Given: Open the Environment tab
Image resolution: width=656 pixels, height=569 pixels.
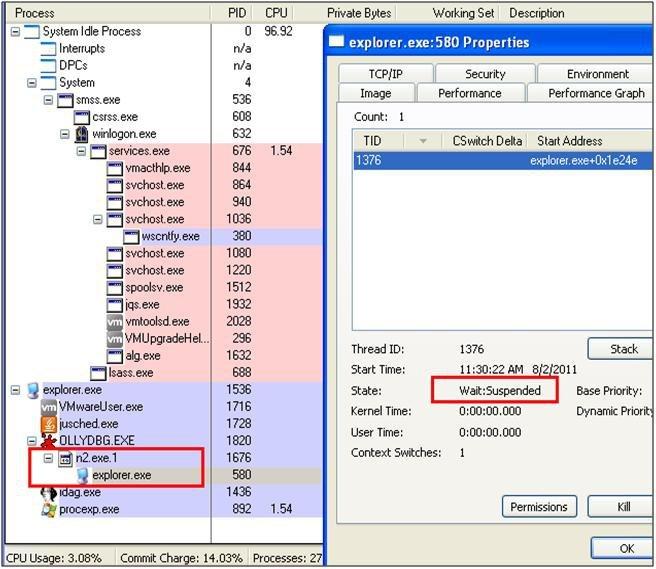Looking at the screenshot, I should pos(596,74).
